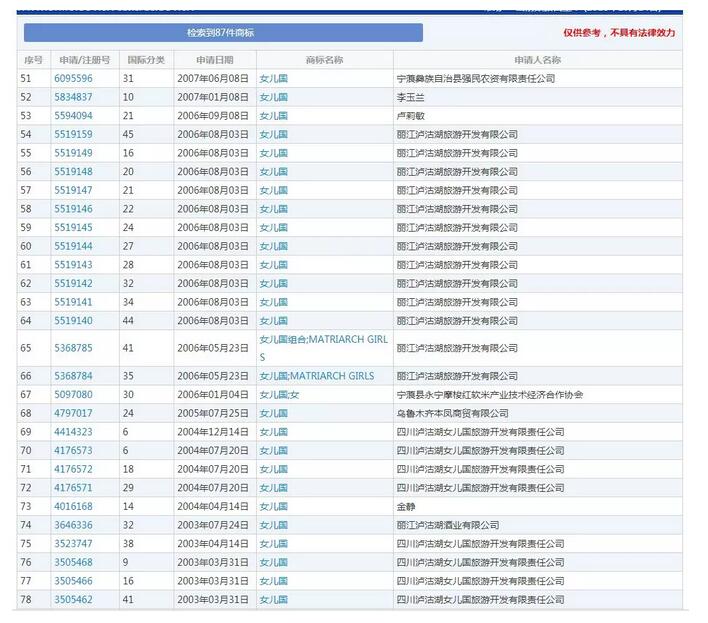Click the '商标名称' column header
The image size is (708, 623).
(323, 60)
